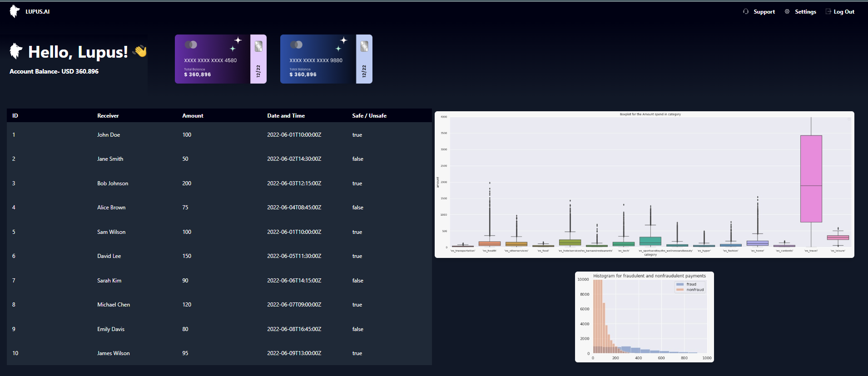868x376 pixels.
Task: Click amount 75 in Alice Brown row
Action: coord(185,208)
